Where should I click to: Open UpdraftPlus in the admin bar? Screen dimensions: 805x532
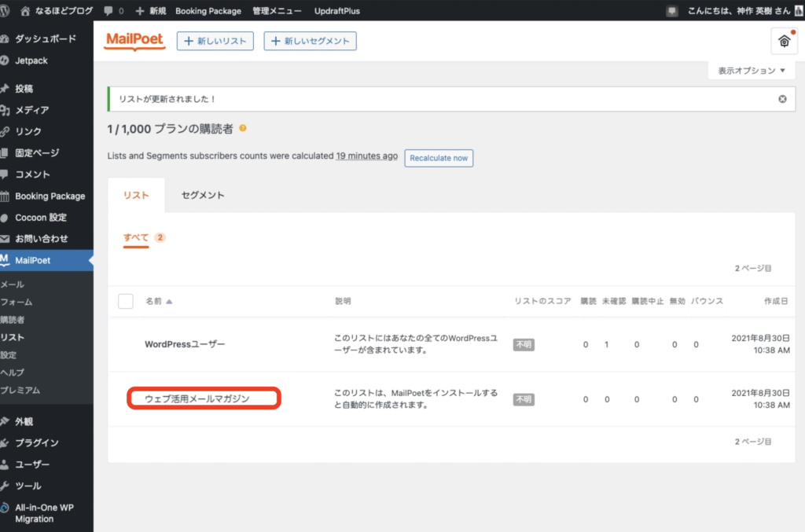pos(336,11)
